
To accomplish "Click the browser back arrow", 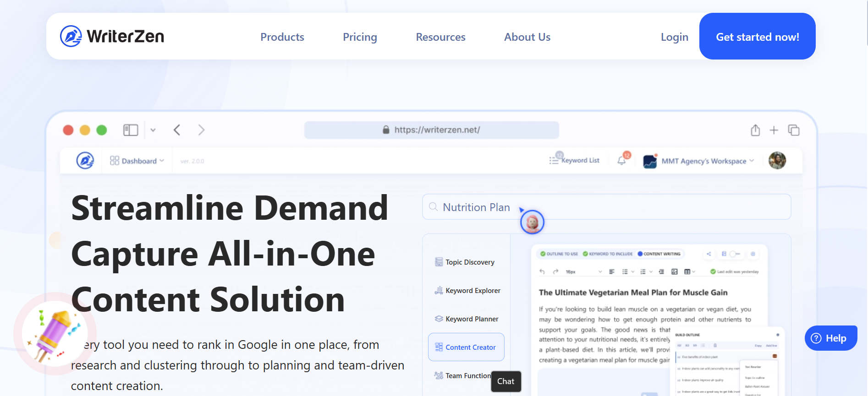I will [x=177, y=130].
